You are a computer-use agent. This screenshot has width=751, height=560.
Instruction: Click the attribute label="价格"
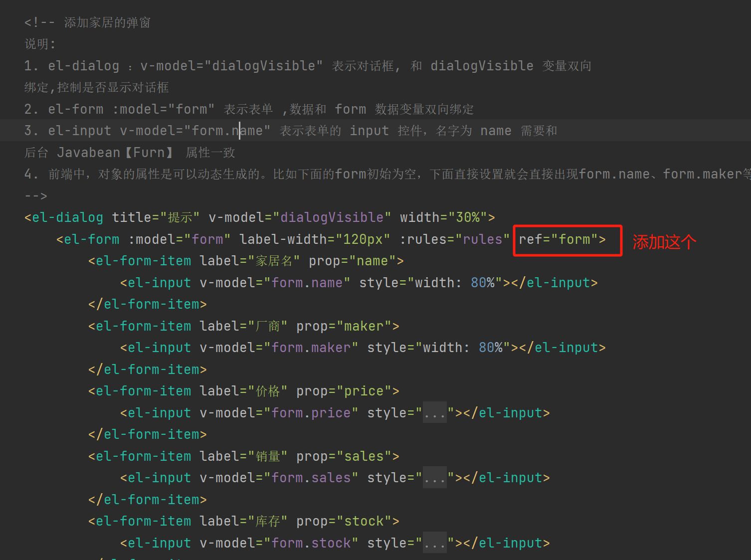(x=243, y=391)
